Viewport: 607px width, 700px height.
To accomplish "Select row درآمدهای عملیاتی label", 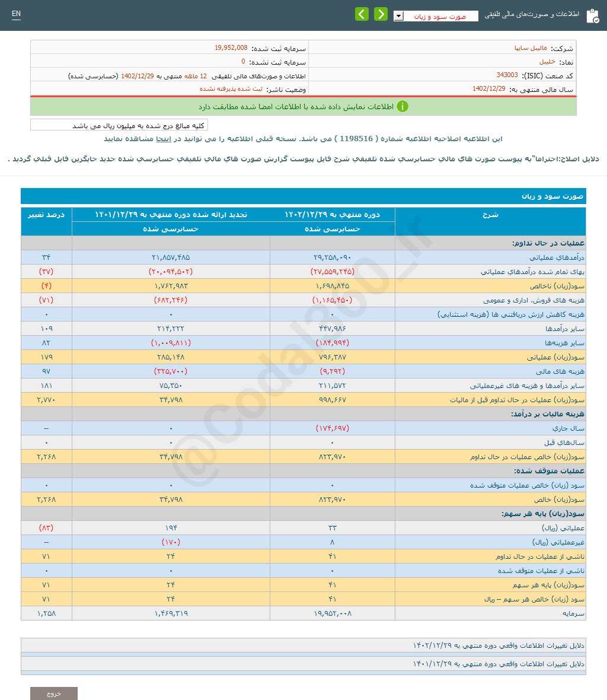I will pyautogui.click(x=557, y=257).
